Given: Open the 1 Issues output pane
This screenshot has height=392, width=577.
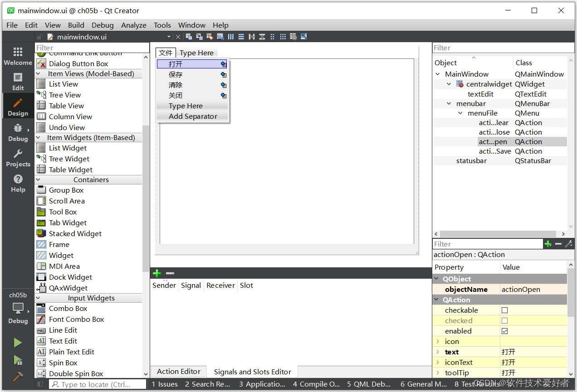Looking at the screenshot, I should click(x=165, y=384).
